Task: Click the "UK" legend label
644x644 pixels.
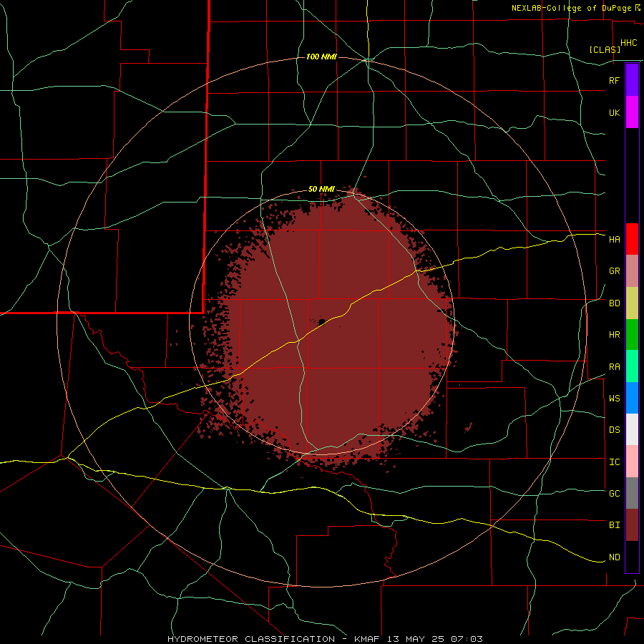Action: pyautogui.click(x=614, y=113)
